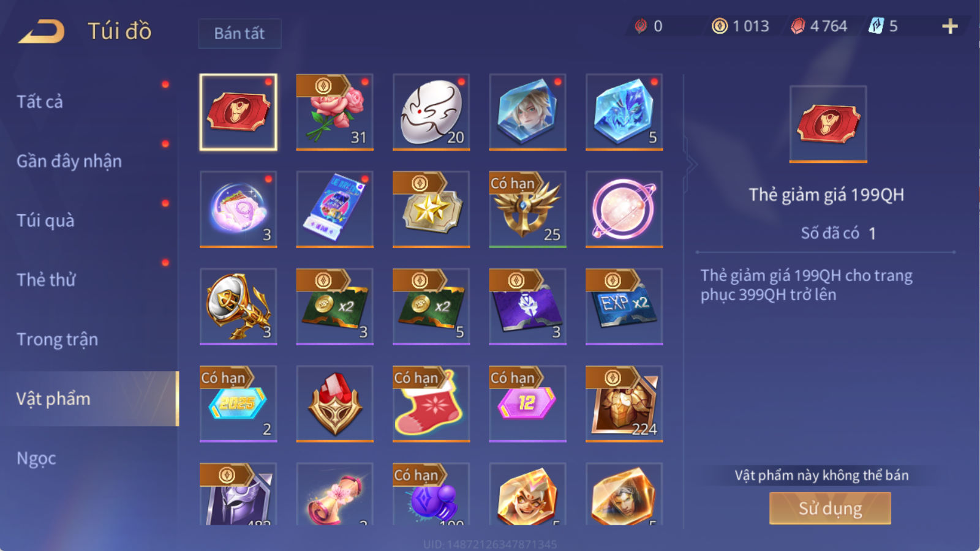Click the Bán tất button
The width and height of the screenshot is (980, 551).
(x=239, y=33)
